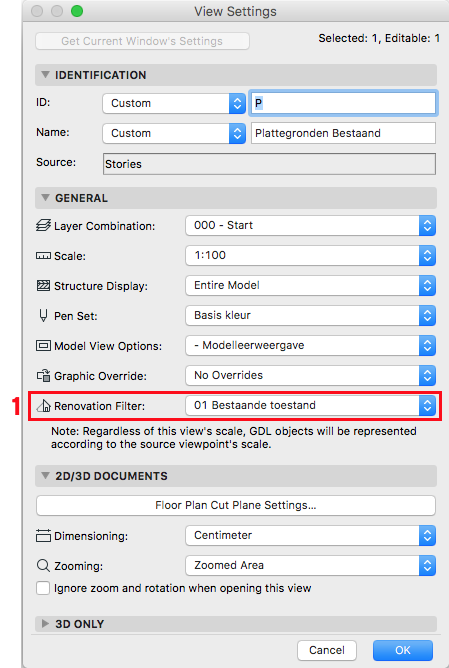Click the Name field Plattegronden Bestaand
This screenshot has width=449, height=668.
click(343, 133)
